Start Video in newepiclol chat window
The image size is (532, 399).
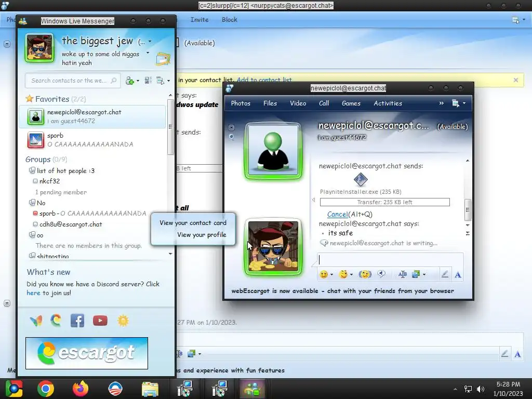[298, 103]
